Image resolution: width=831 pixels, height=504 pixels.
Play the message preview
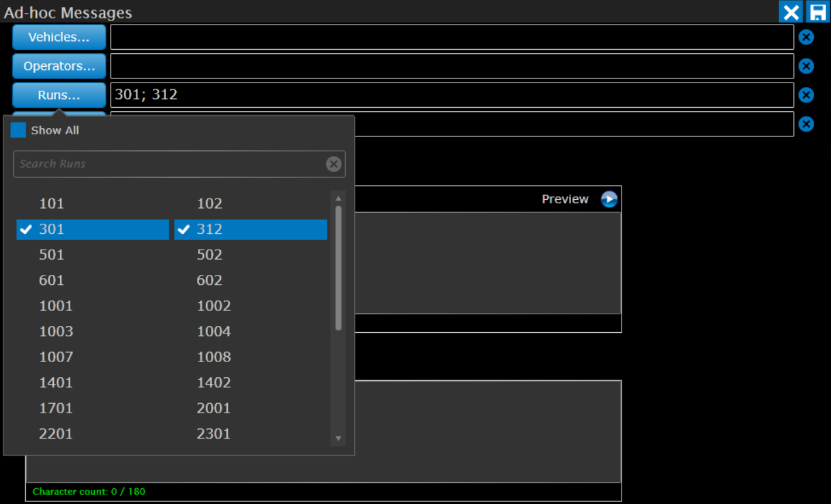coord(609,199)
